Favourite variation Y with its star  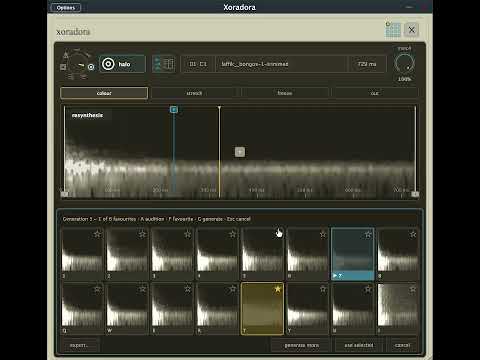(323, 289)
